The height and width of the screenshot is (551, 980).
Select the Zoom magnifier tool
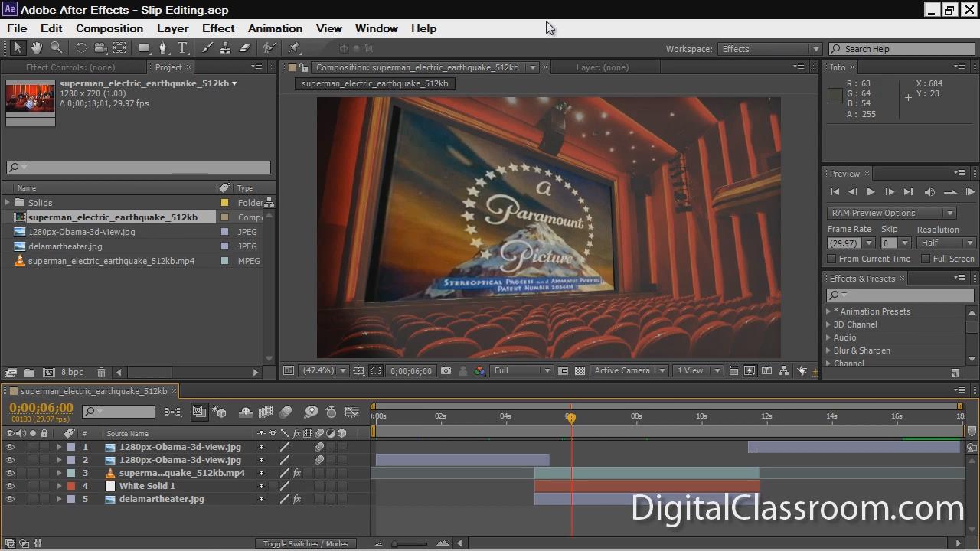pyautogui.click(x=56, y=47)
